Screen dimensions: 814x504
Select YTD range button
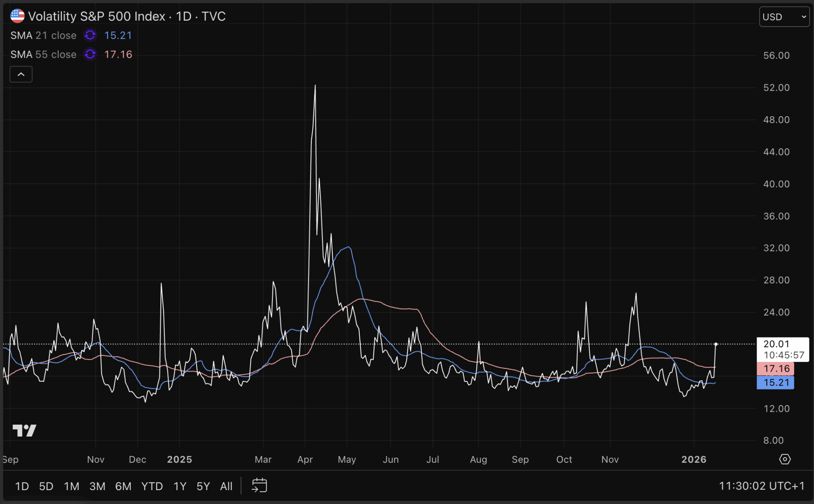tap(152, 486)
